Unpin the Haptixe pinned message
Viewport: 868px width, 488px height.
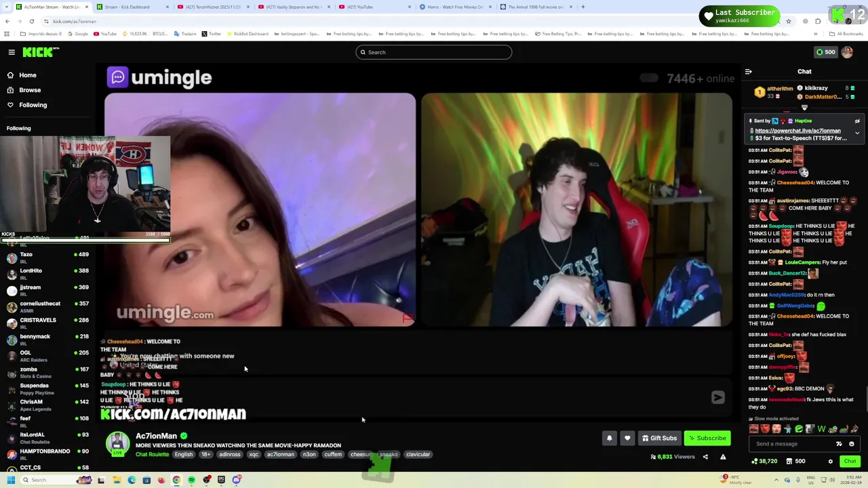point(857,121)
